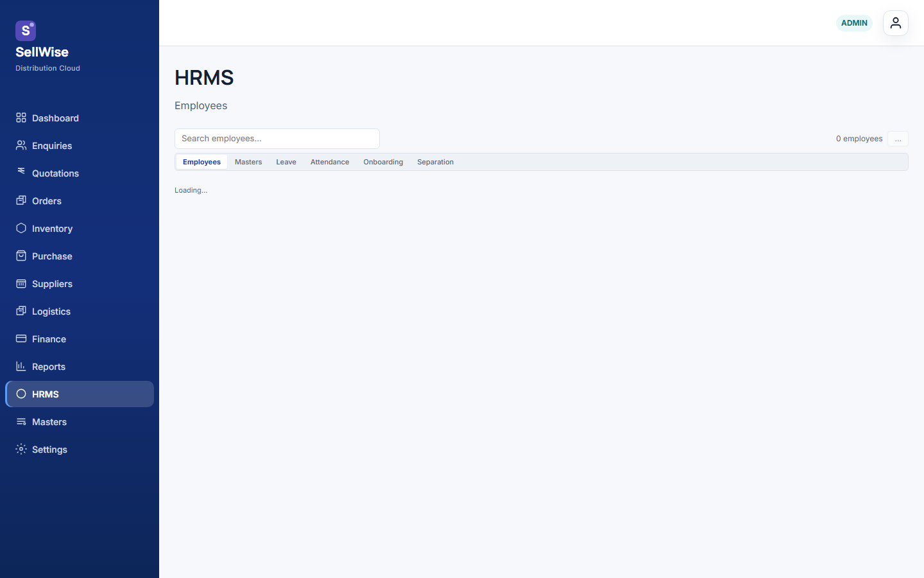
Task: Click the Inventory hexagon icon
Action: [x=21, y=228]
